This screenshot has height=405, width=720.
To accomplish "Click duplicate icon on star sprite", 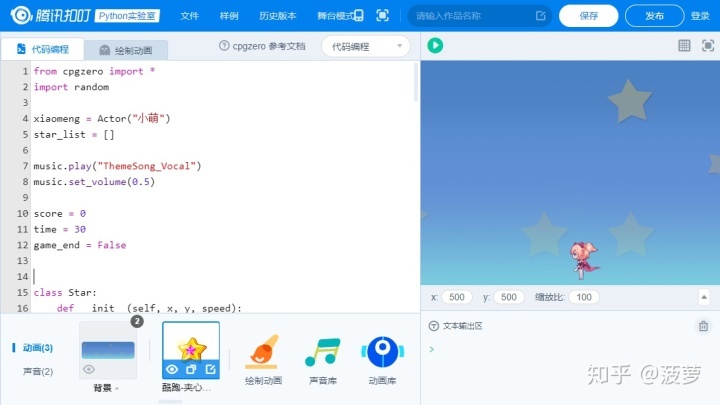I will tap(191, 369).
